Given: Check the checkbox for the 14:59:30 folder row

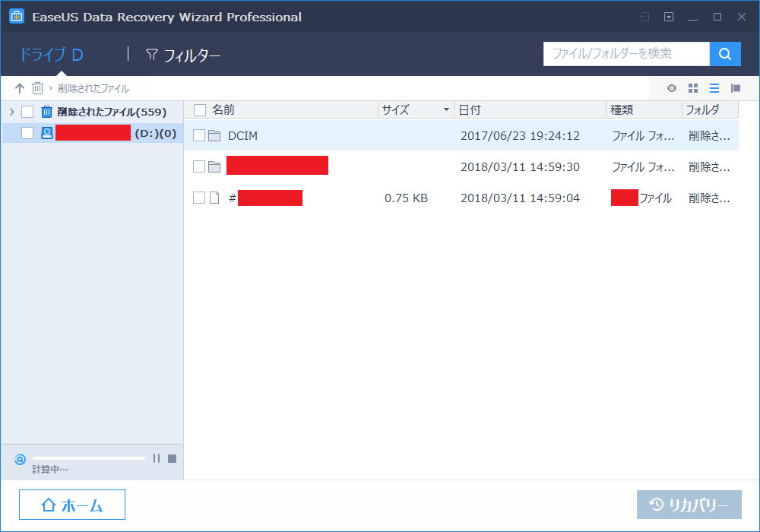Looking at the screenshot, I should point(199,166).
